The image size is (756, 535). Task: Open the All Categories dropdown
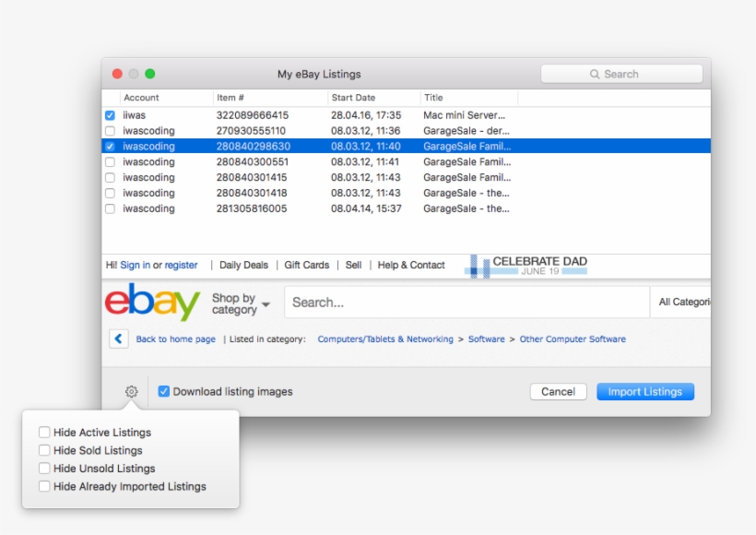click(x=683, y=303)
